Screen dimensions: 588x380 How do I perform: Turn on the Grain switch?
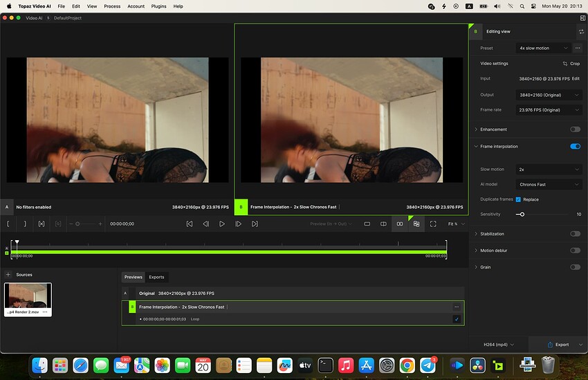tap(575, 267)
